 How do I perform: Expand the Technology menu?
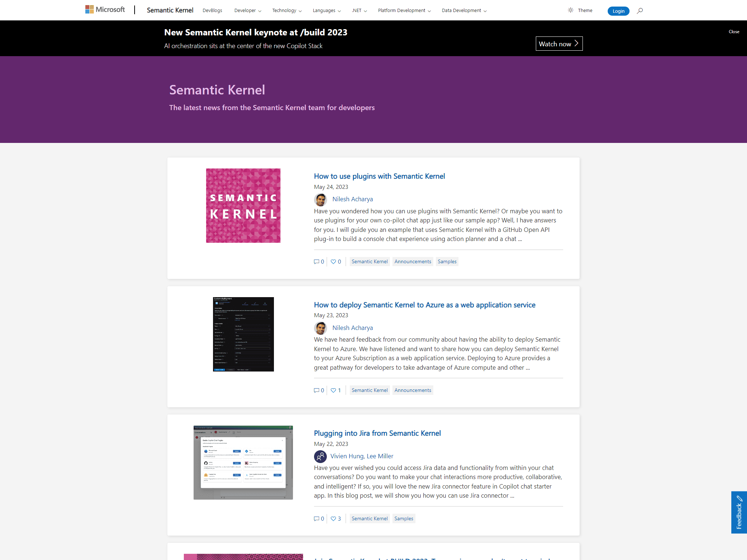pos(287,11)
